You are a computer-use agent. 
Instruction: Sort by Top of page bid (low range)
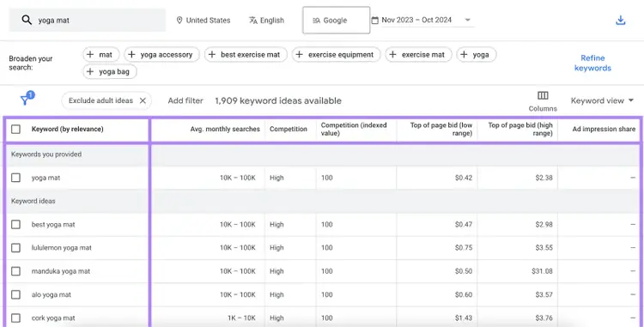(x=441, y=130)
